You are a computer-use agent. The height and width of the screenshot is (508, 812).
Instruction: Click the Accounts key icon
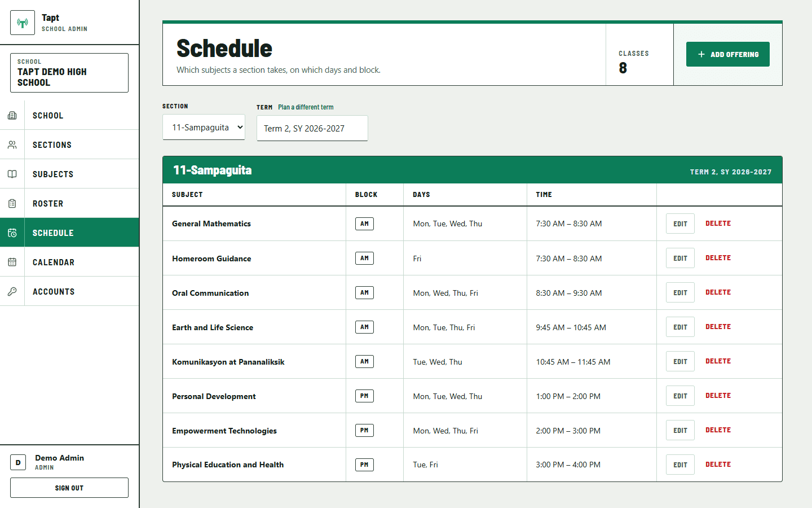click(x=12, y=292)
